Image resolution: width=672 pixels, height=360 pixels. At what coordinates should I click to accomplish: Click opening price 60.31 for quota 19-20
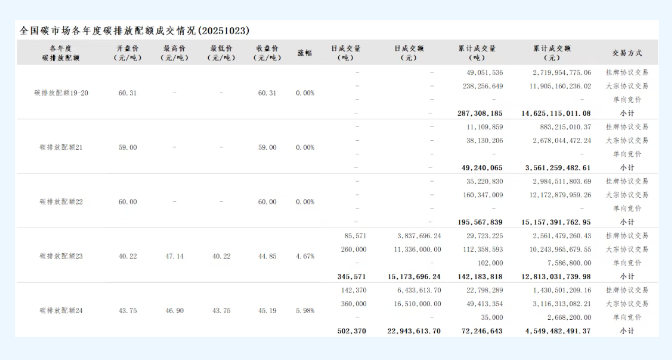[128, 93]
